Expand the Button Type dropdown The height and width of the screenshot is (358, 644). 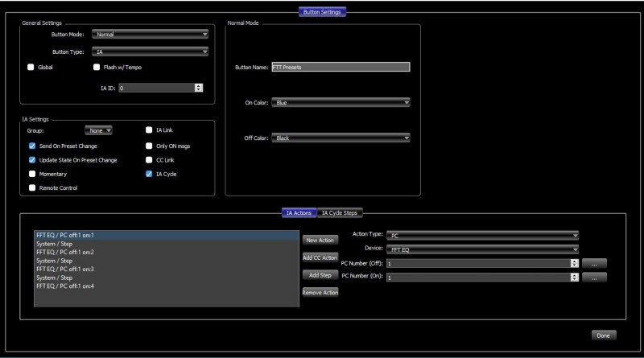150,52
